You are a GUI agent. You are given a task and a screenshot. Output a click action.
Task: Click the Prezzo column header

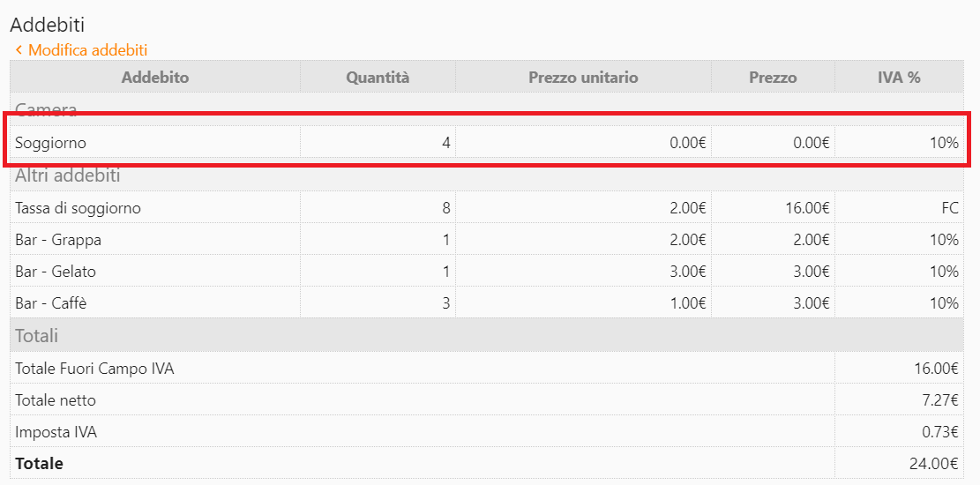click(773, 78)
